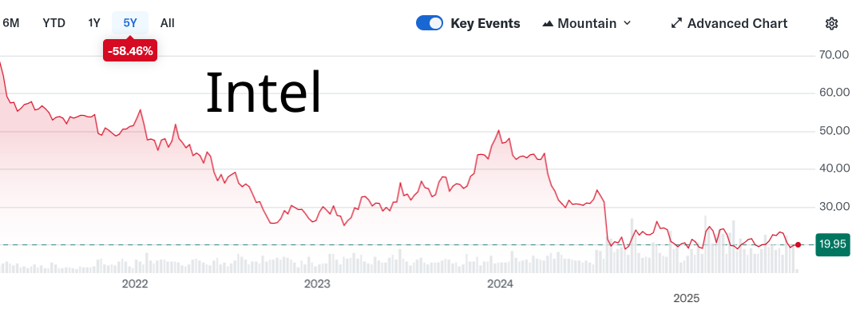Click the 2023 timeline label
This screenshot has width=868, height=325.
(317, 283)
